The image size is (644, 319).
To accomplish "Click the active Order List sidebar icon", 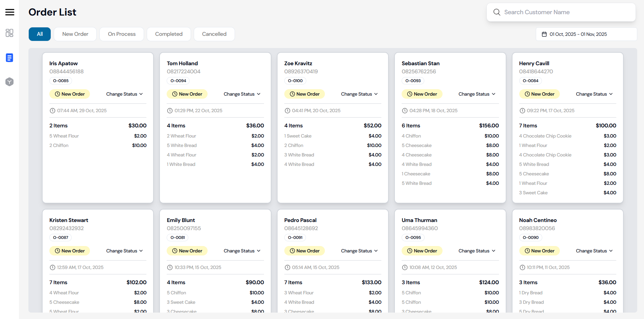I will 9,58.
